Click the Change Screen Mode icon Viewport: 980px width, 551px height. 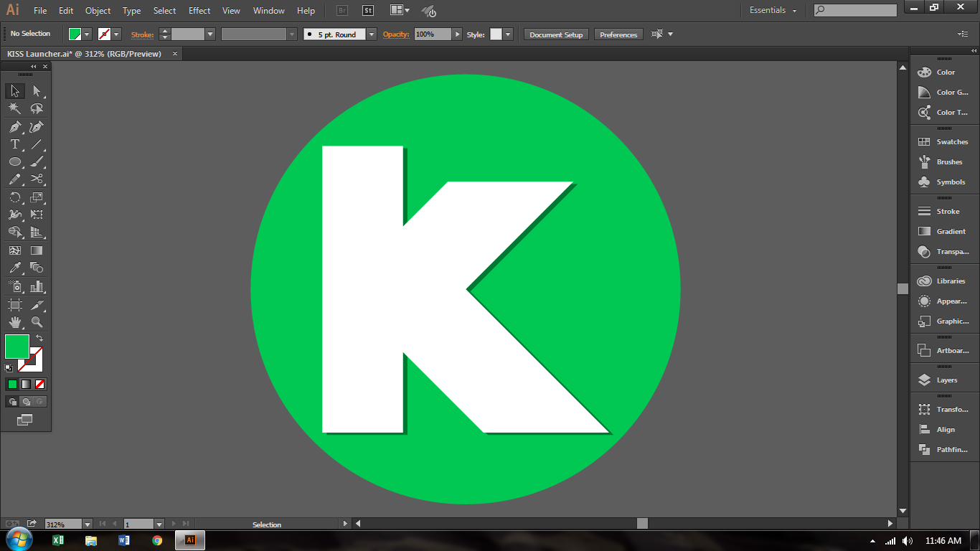pyautogui.click(x=24, y=420)
